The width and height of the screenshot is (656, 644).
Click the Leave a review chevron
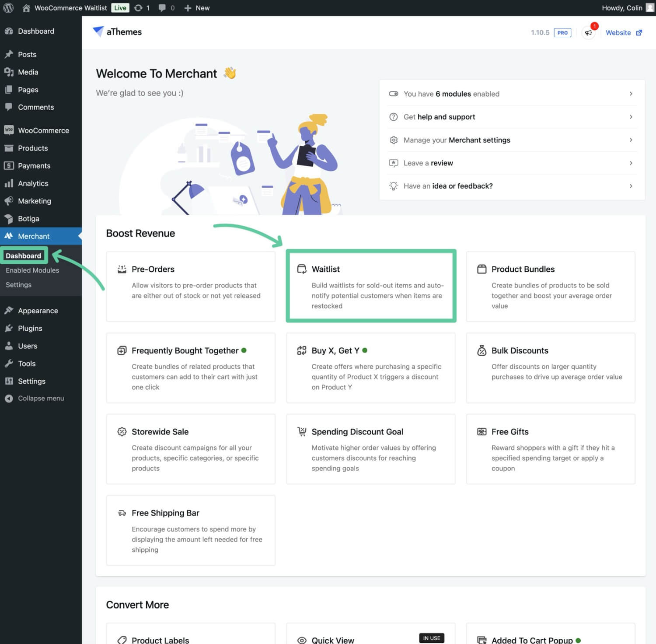(x=631, y=163)
